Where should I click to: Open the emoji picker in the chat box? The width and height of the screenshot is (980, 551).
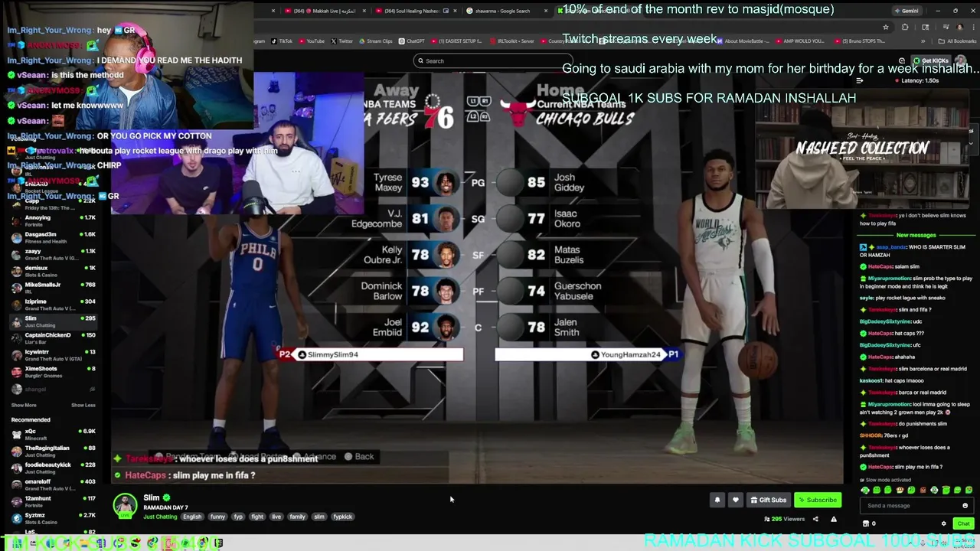click(x=965, y=506)
